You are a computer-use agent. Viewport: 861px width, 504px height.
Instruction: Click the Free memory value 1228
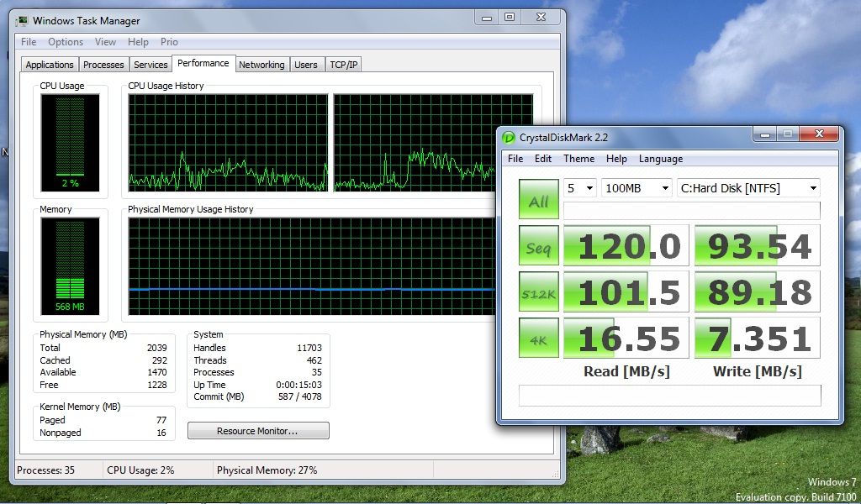(157, 385)
